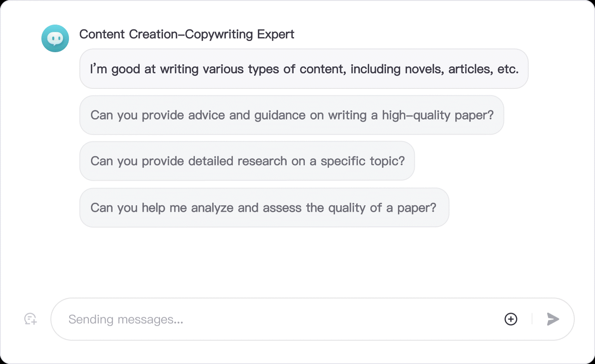Screen dimensions: 595x364
Task: Ask "Can you provide advice and guidance" prompt
Action: [291, 115]
